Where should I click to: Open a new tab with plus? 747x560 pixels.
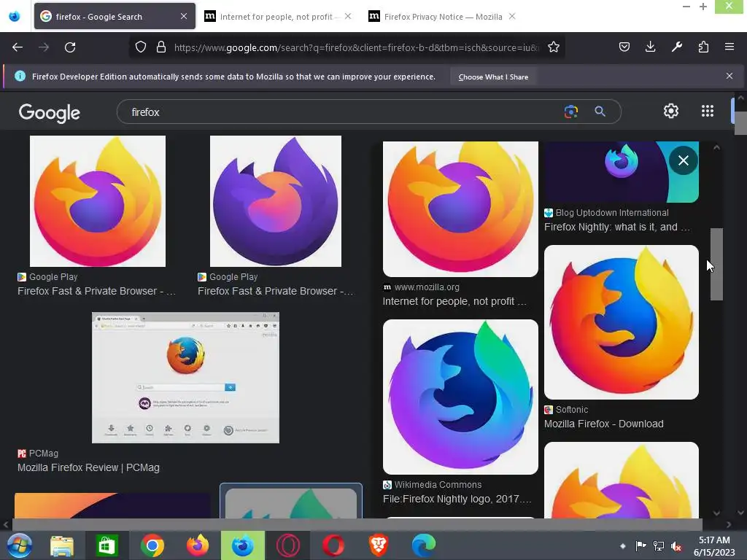(703, 7)
